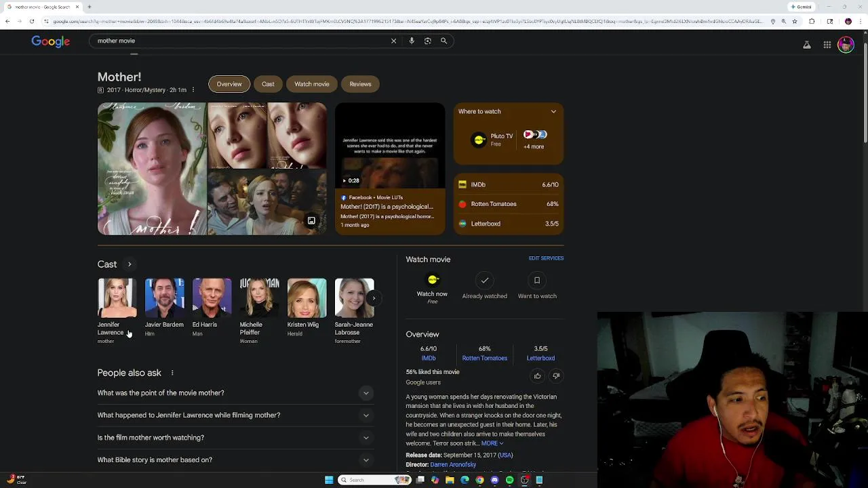
Task: Open Search Labs flask icon
Action: coord(807,45)
